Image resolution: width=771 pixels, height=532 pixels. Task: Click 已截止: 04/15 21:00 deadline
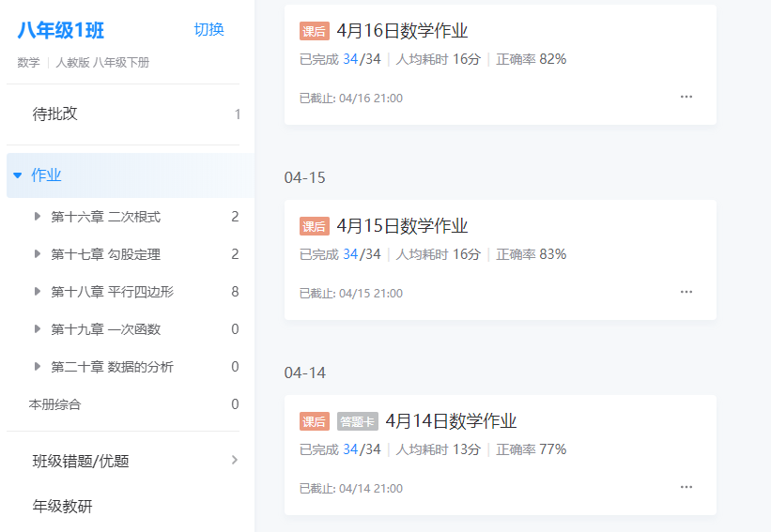[351, 294]
